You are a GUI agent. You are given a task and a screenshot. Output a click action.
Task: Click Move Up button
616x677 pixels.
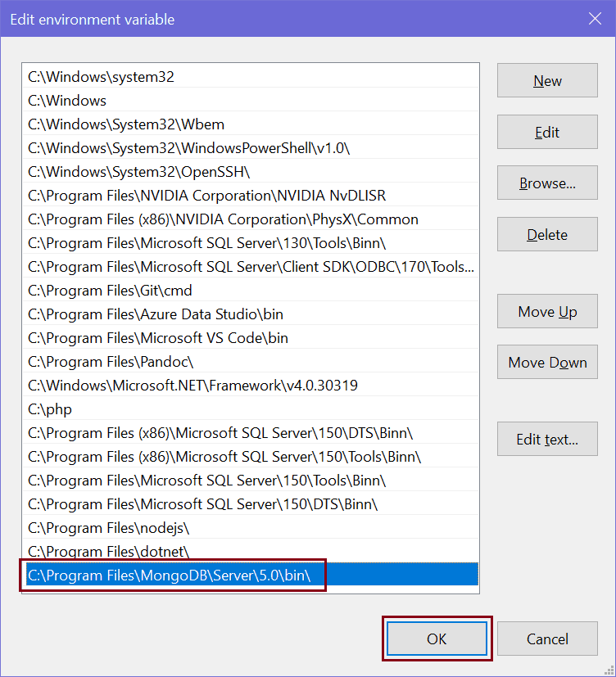(x=547, y=312)
